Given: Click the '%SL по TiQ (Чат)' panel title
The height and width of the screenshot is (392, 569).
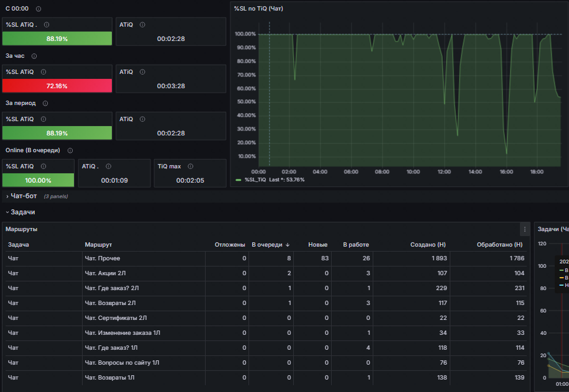Looking at the screenshot, I should (258, 8).
